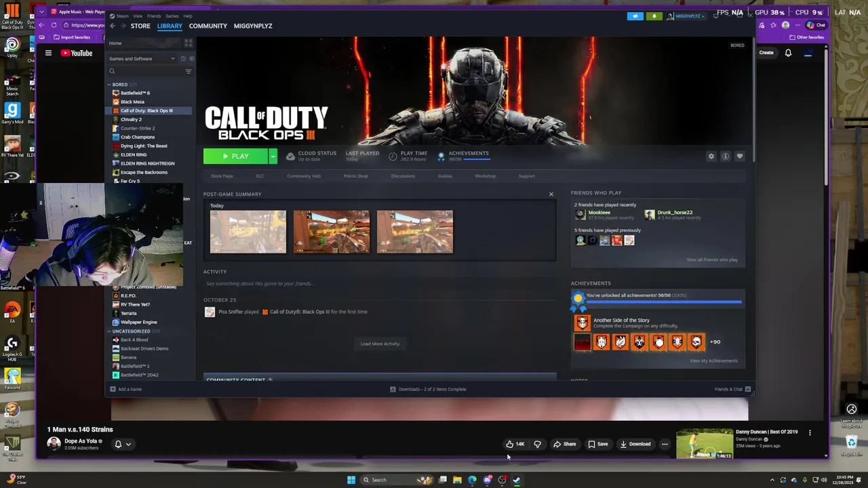The image size is (868, 488).
Task: Click the Play Time clock icon
Action: pos(393,157)
